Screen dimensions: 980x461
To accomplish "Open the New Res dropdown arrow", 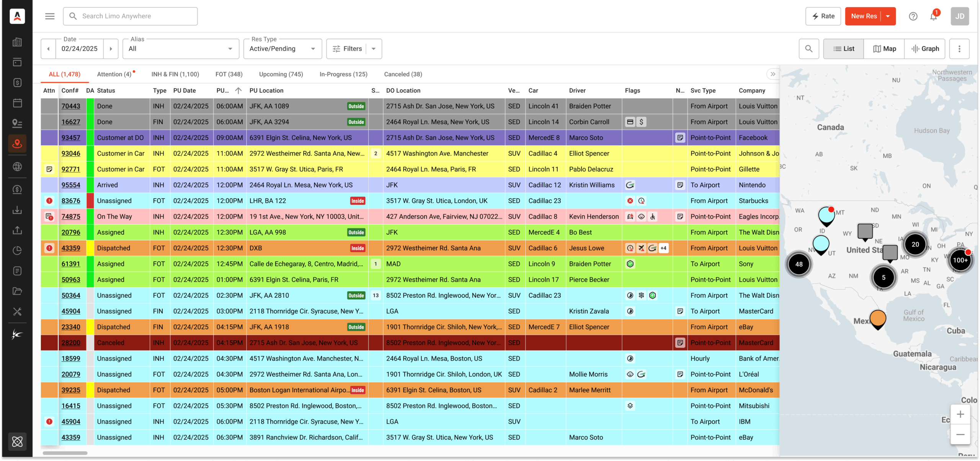I will pyautogui.click(x=888, y=16).
